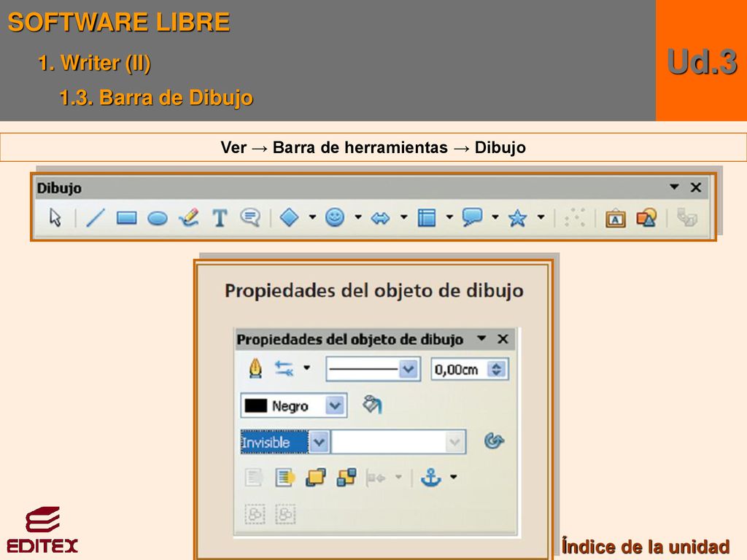
Task: Click the greyed wrap text page icon
Action: pos(253,477)
